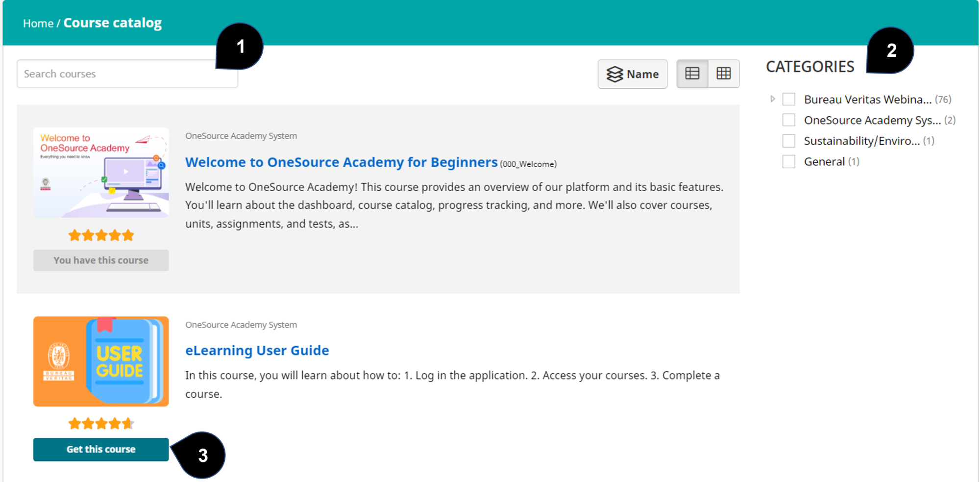Viewport: 980px width, 482px height.
Task: Click into the Search courses field
Action: [118, 74]
